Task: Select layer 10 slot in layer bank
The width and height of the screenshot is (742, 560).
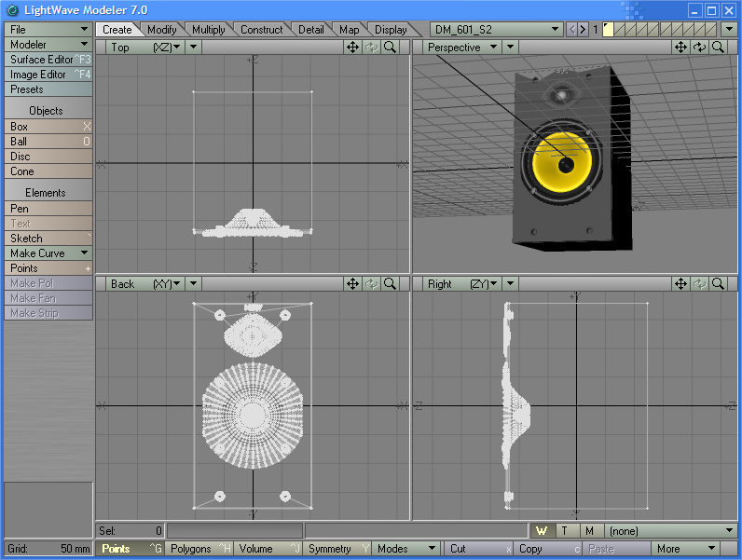Action: [x=710, y=30]
